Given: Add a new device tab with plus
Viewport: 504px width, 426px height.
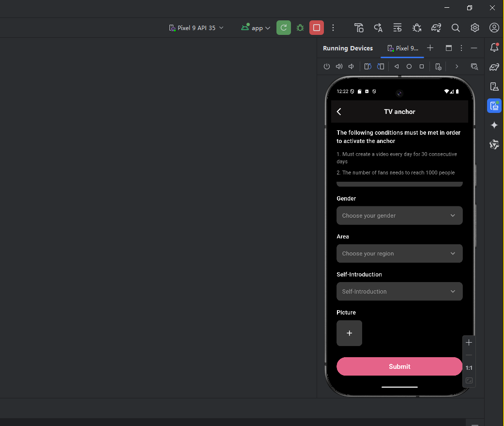Looking at the screenshot, I should (430, 48).
